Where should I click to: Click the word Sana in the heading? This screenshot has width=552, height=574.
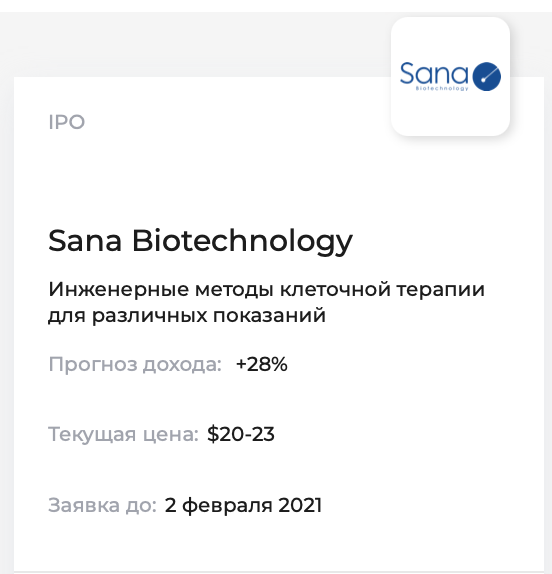click(85, 241)
